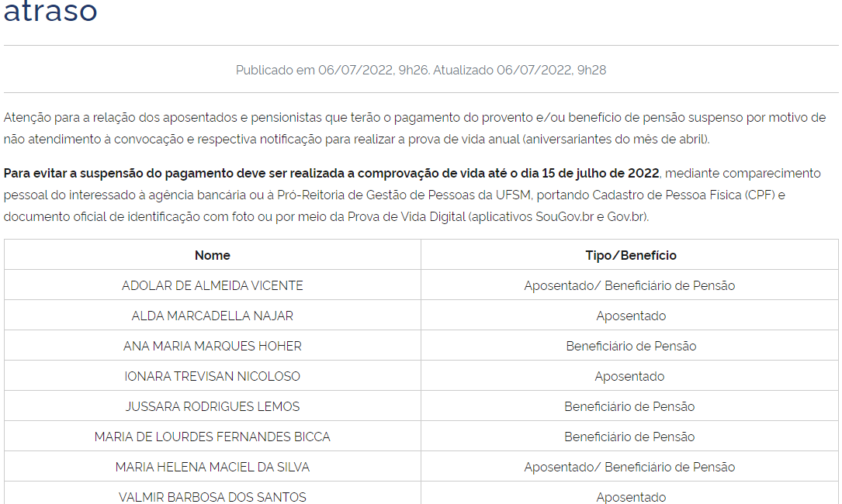The width and height of the screenshot is (842, 504).
Task: Click "Aposentado" cell in Alda Marcadella Najar row
Action: 630,316
